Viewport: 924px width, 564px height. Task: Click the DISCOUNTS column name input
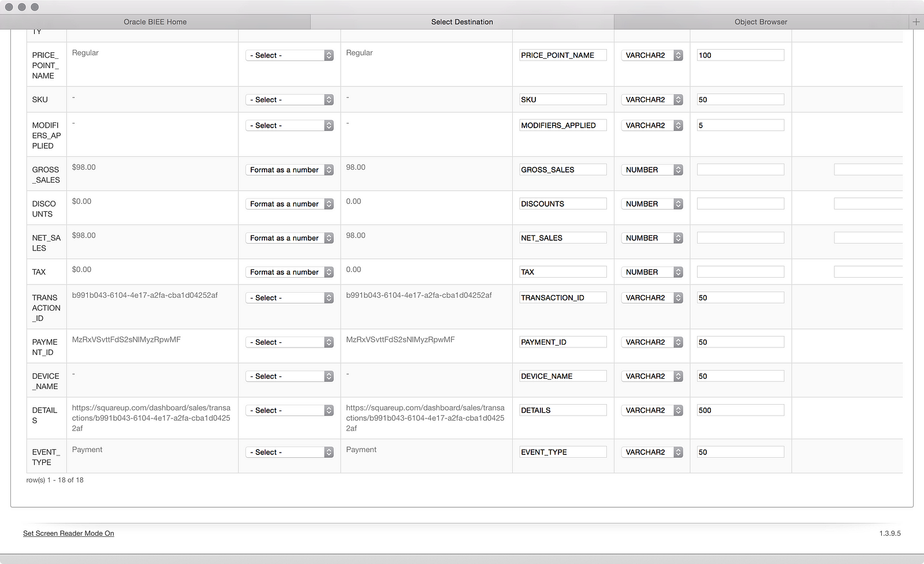click(x=562, y=204)
